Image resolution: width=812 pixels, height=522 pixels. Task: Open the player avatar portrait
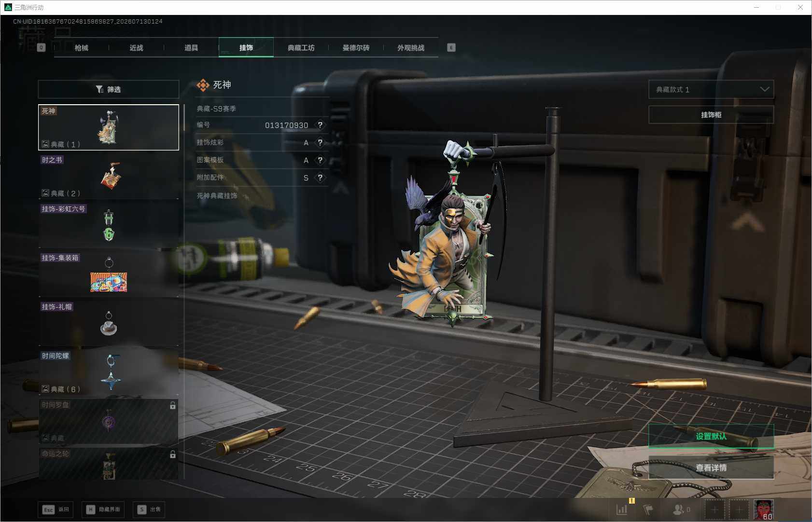tap(763, 509)
